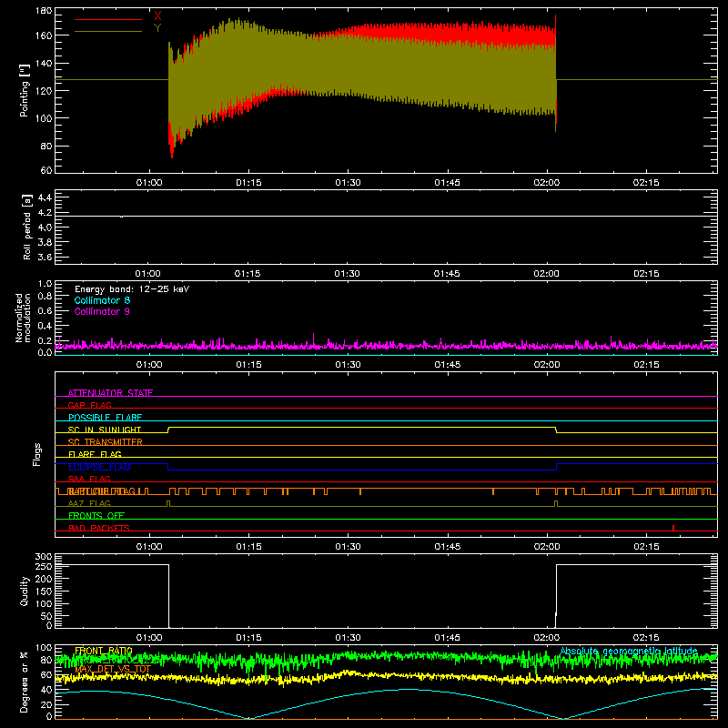This screenshot has width=728, height=728.
Task: Select 'Absolute geomagnetic latitude' legend label
Action: 629,651
